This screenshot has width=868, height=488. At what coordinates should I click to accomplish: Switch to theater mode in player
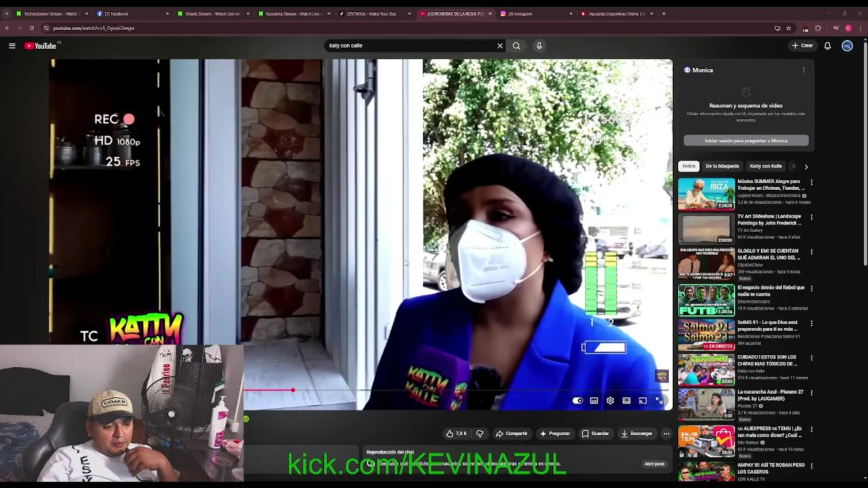(x=627, y=401)
